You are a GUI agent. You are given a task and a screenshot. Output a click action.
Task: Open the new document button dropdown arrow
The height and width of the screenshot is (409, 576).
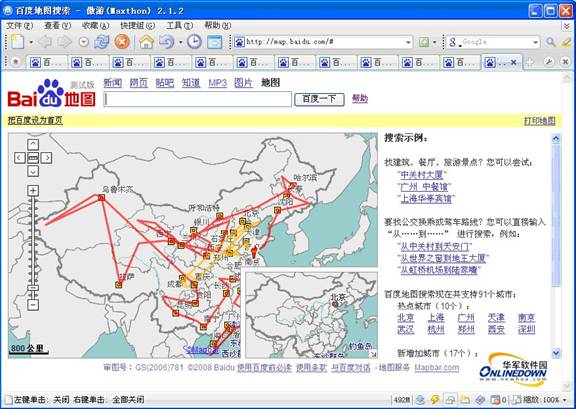31,42
